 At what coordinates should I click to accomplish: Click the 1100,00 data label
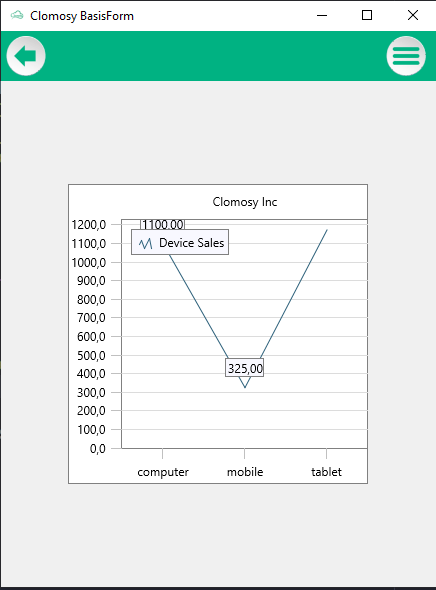(163, 225)
